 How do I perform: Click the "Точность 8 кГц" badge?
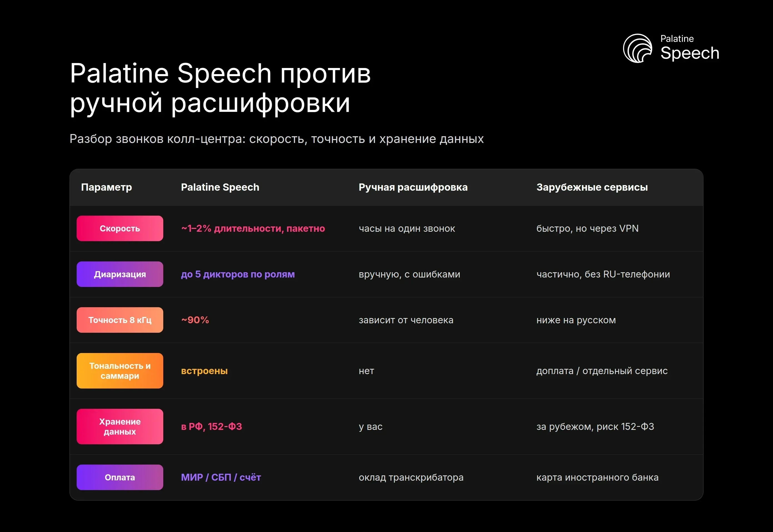point(120,320)
